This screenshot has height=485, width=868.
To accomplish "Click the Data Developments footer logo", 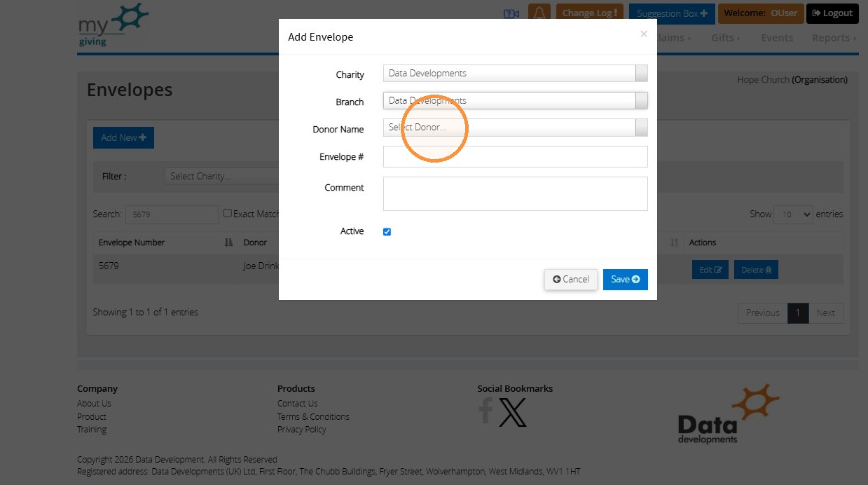I will point(728,414).
